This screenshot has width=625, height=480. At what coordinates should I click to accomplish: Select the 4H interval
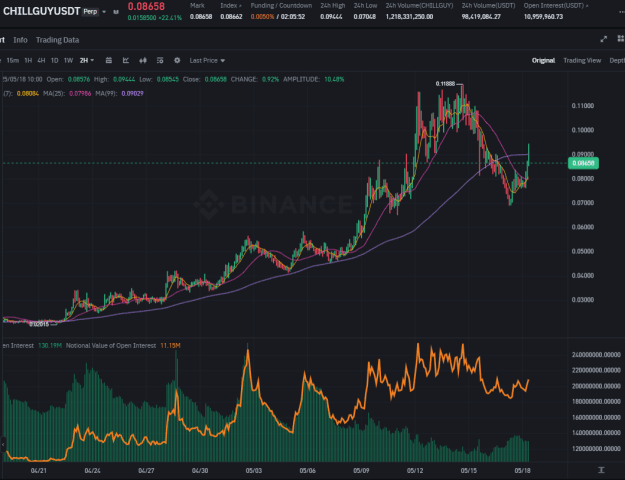[41, 60]
